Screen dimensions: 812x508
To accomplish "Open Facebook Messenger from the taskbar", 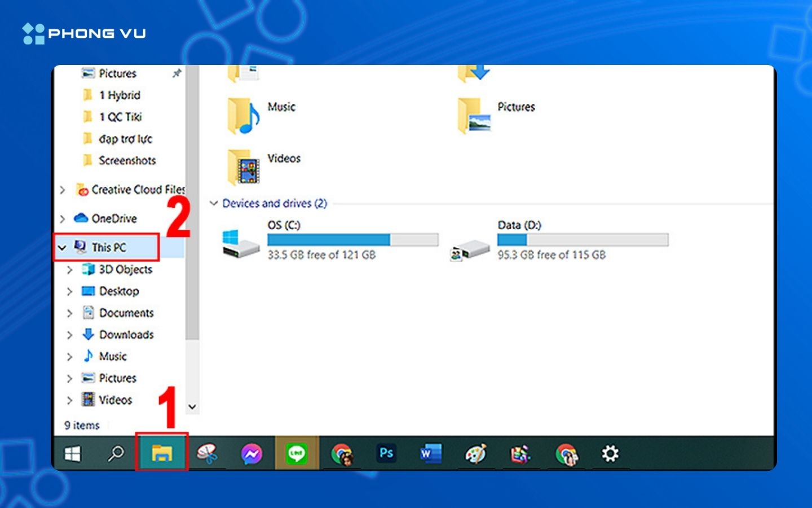I will tap(251, 453).
